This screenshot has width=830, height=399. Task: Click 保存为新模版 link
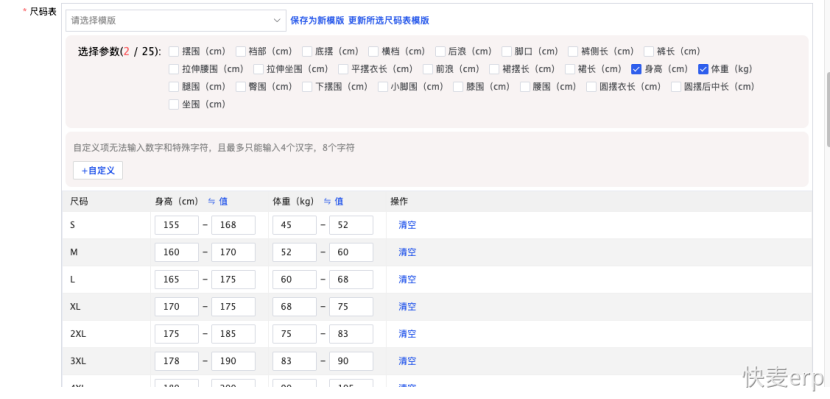pos(317,21)
